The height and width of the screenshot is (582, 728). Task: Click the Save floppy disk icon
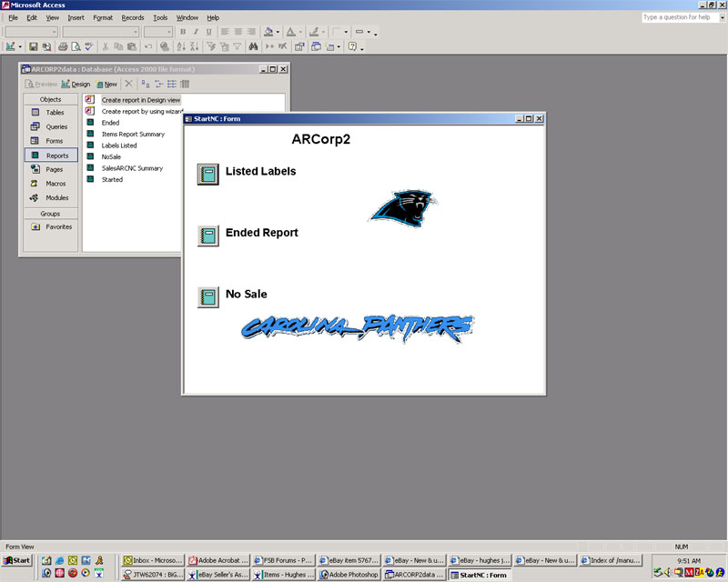(x=34, y=46)
